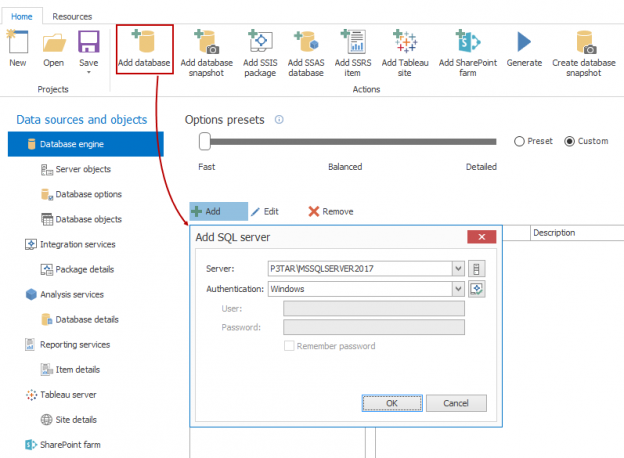624x458 pixels.
Task: Click the Remove button
Action: pos(331,211)
